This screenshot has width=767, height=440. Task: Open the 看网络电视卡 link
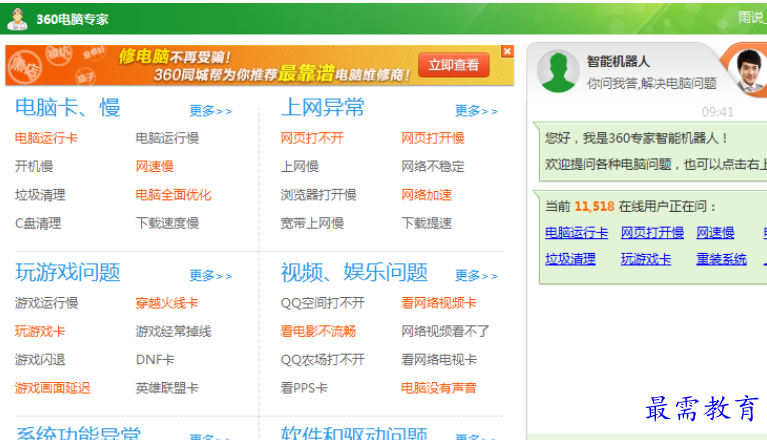[439, 360]
